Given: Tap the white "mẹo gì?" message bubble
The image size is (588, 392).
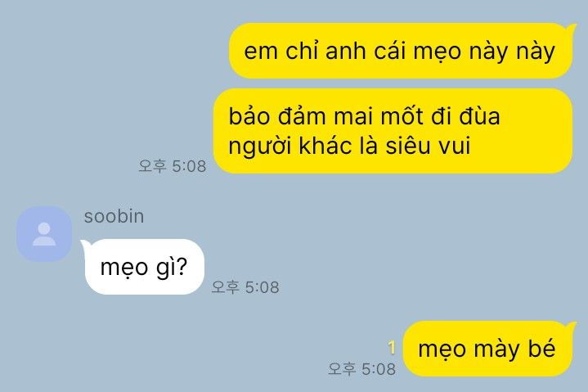Looking at the screenshot, I should [x=145, y=267].
